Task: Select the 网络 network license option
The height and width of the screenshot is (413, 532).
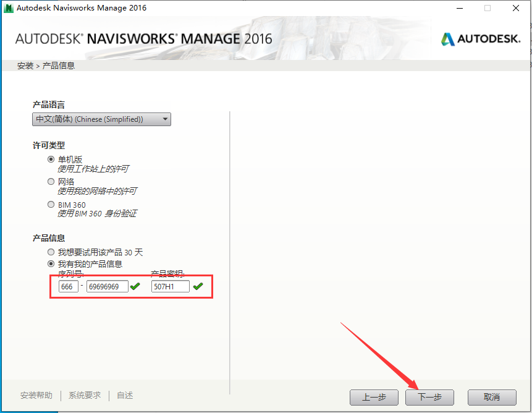Action: [51, 182]
